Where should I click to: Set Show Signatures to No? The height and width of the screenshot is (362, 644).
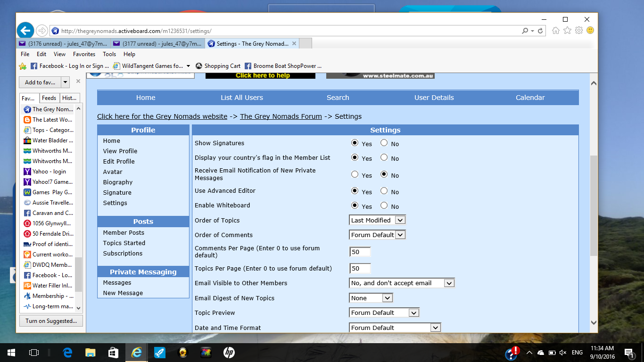[x=384, y=143]
